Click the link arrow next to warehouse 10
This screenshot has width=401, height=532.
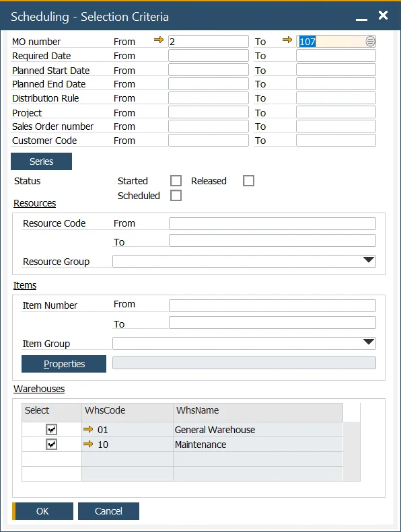coord(88,444)
